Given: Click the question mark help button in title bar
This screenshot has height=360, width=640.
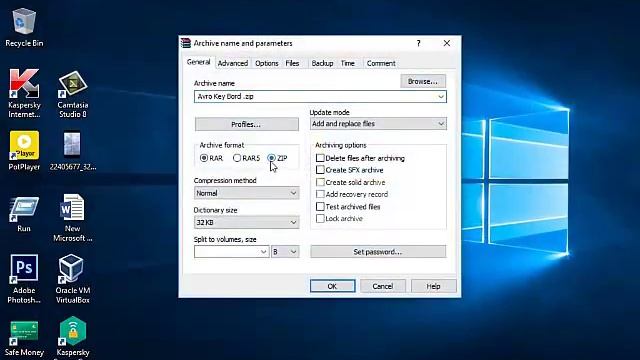Looking at the screenshot, I should (x=418, y=43).
